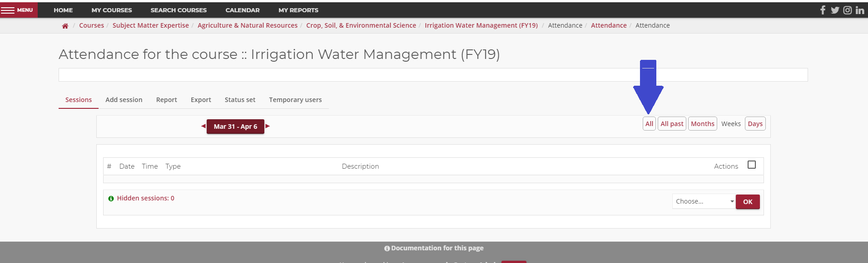This screenshot has height=263, width=868.
Task: Click Hidden sessions: 0 link
Action: click(145, 198)
